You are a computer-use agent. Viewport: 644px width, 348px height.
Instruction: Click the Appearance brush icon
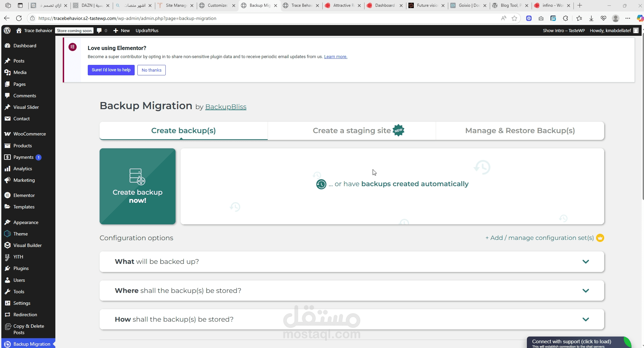coord(7,222)
